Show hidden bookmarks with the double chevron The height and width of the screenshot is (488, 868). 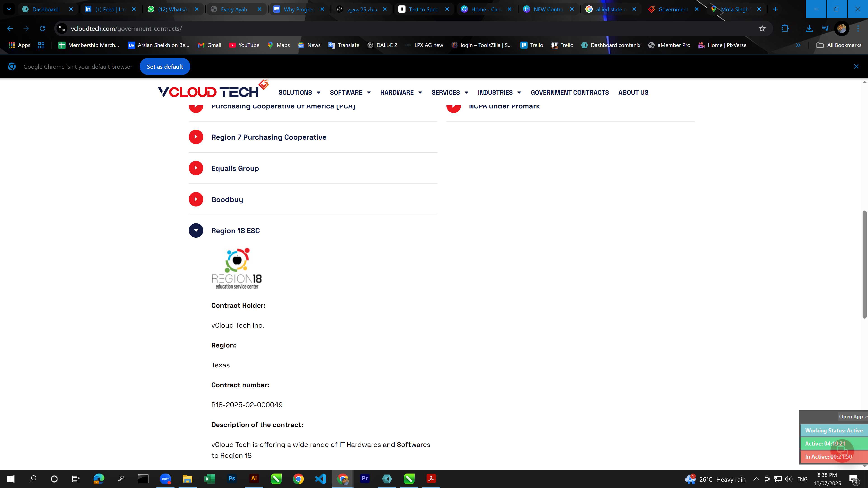click(798, 45)
